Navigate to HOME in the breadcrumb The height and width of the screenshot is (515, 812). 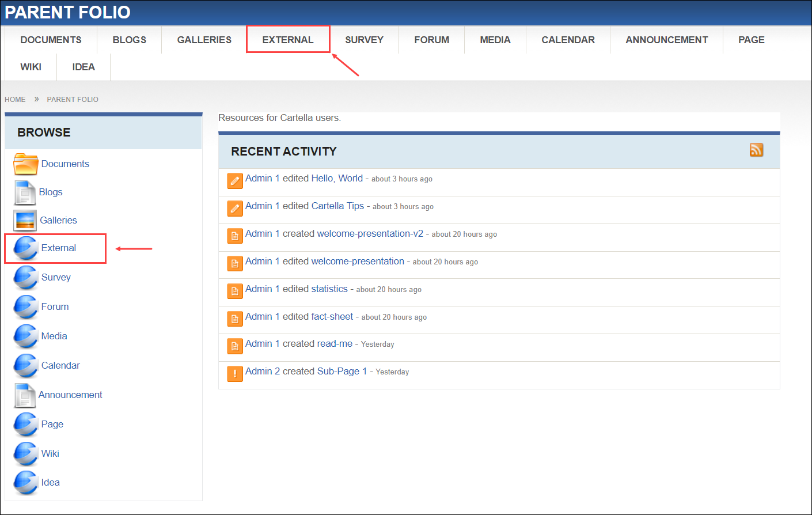(15, 99)
